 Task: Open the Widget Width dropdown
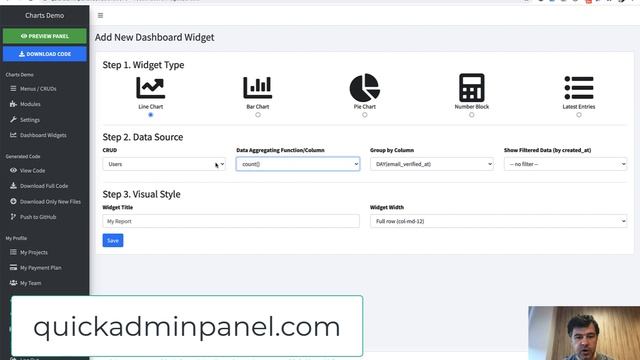[498, 221]
